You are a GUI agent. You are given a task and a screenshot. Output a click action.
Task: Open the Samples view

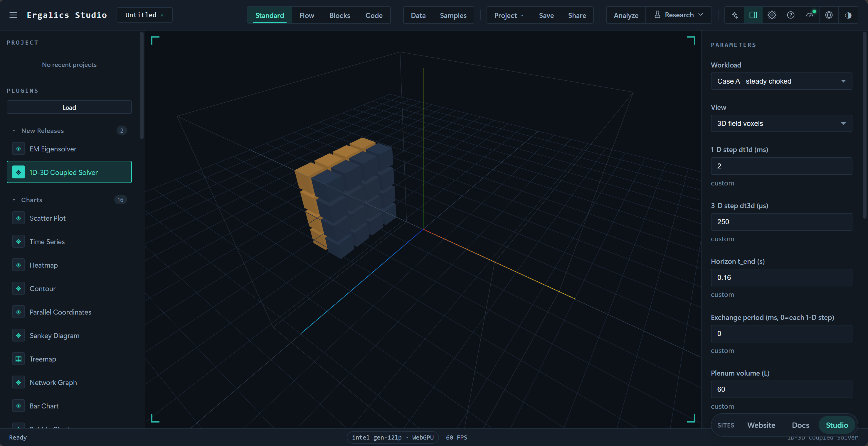(x=453, y=15)
